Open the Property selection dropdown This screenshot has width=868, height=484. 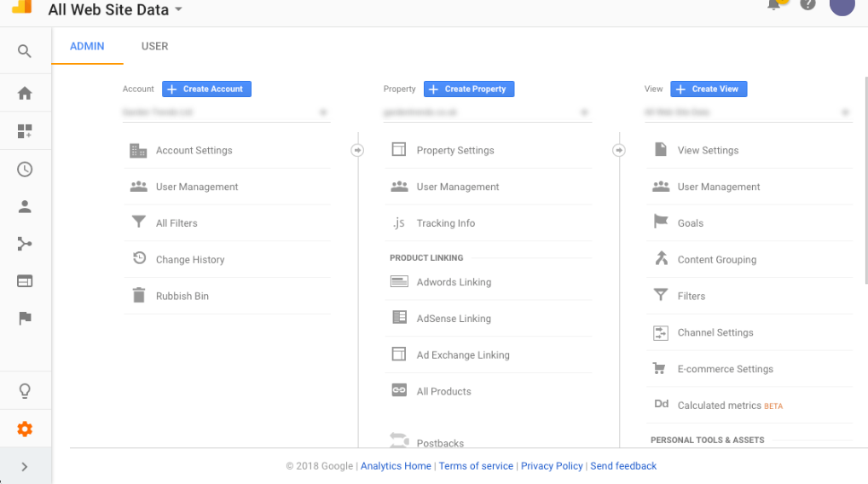487,112
